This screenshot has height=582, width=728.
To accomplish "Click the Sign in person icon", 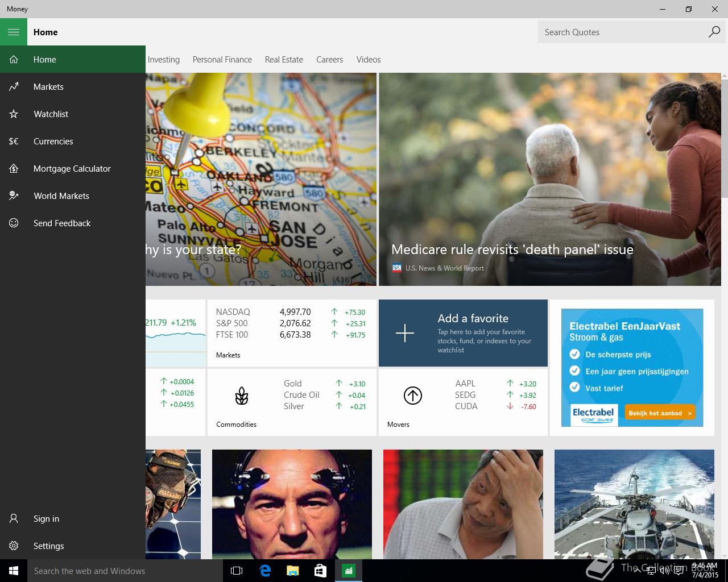I will [14, 518].
